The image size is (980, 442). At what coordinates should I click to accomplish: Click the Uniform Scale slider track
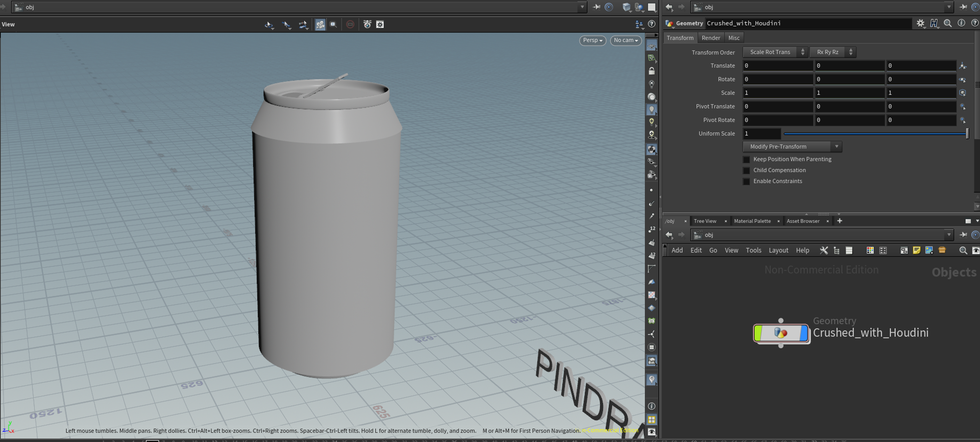point(875,134)
